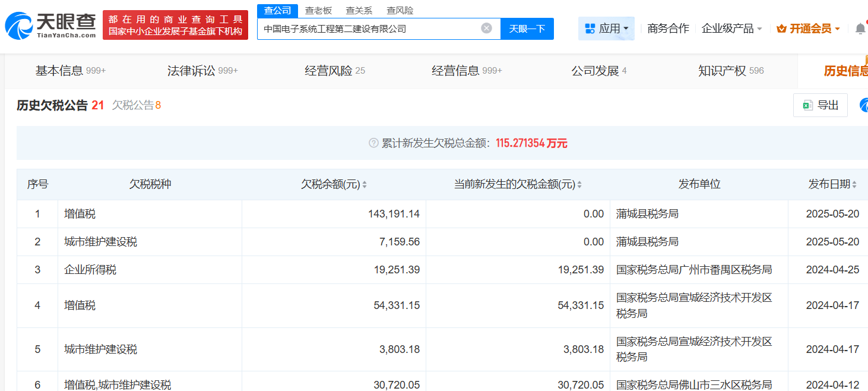Open the 经营风险 tab
This screenshot has height=391, width=868.
pyautogui.click(x=335, y=71)
